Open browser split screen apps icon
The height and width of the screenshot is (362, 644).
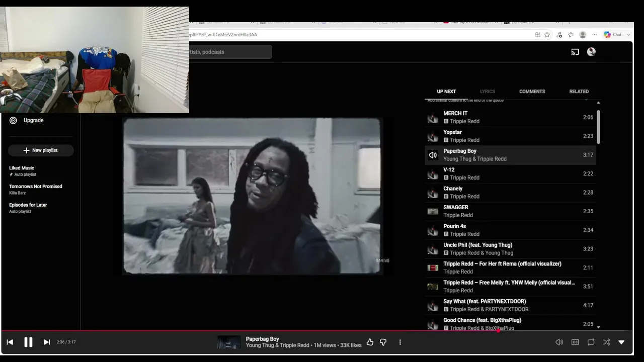pos(538,35)
